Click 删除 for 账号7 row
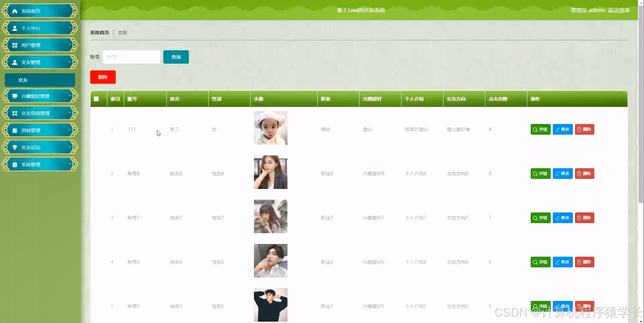The image size is (644, 323). click(x=584, y=218)
